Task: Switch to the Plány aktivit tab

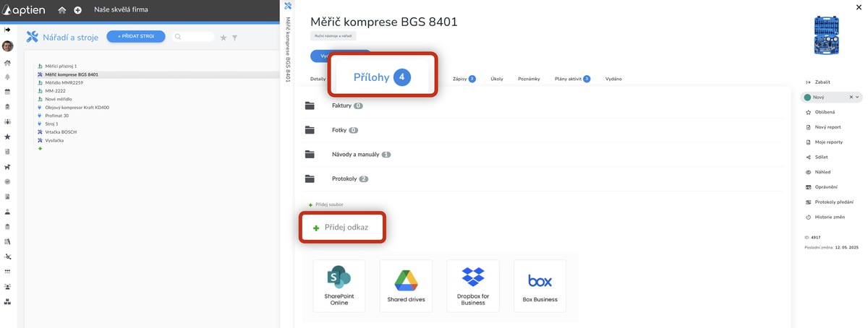Action: (572, 79)
